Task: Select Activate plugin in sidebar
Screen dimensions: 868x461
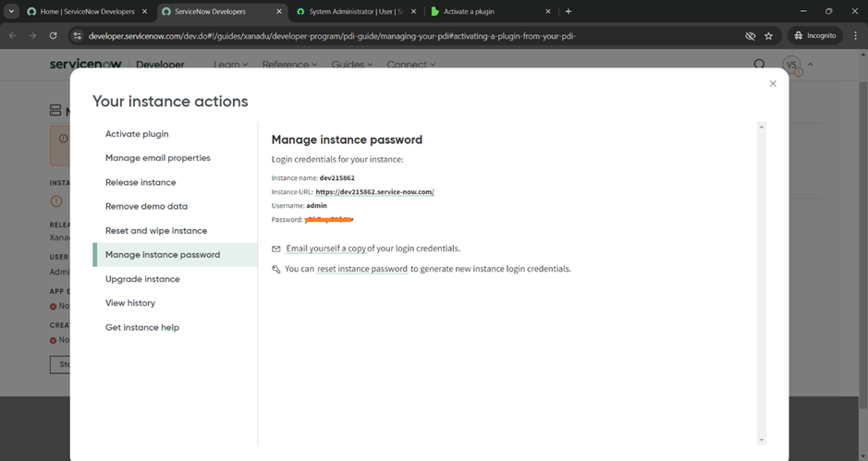Action: (x=137, y=134)
